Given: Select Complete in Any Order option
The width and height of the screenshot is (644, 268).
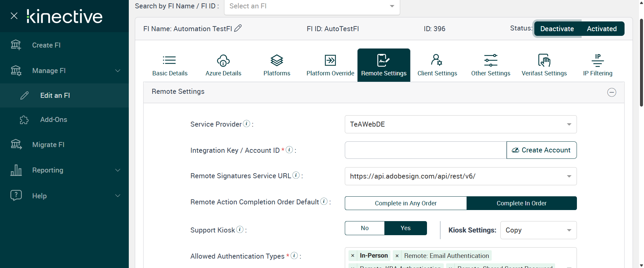Looking at the screenshot, I should 406,203.
